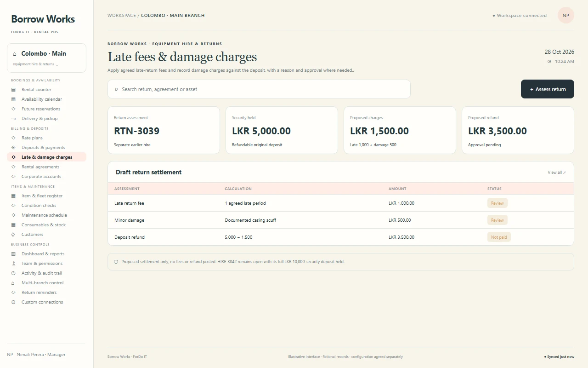This screenshot has width=588, height=368.
Task: Select the Security held LKR 5,000.00 card
Action: [x=282, y=130]
